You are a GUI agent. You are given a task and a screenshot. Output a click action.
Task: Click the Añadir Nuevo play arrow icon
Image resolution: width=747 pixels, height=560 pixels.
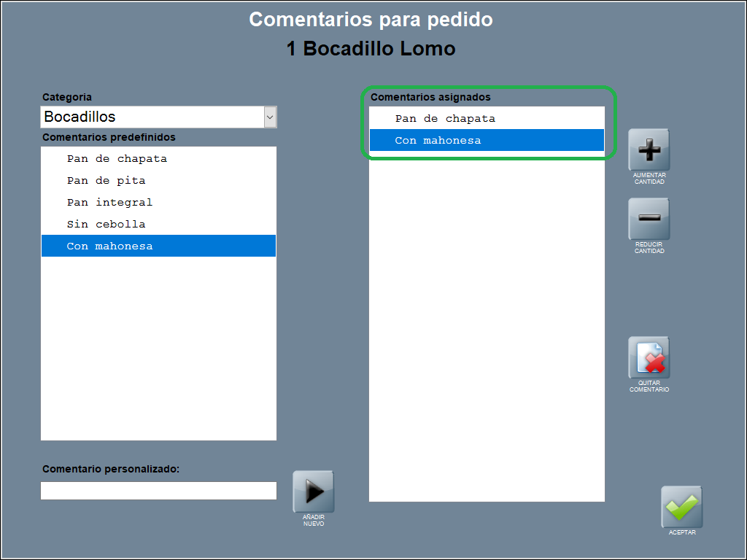(314, 492)
